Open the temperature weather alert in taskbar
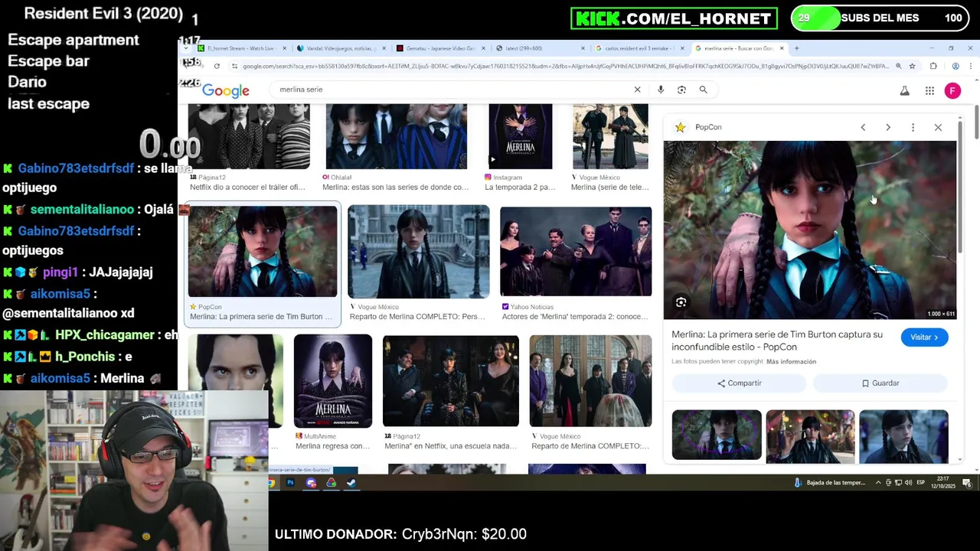Viewport: 980px width, 551px height. (830, 483)
